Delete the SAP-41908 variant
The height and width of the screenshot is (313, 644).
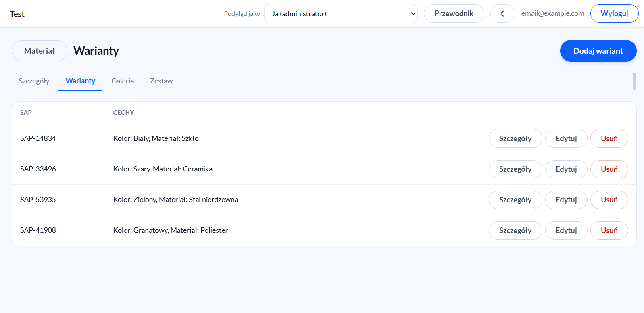coord(609,230)
